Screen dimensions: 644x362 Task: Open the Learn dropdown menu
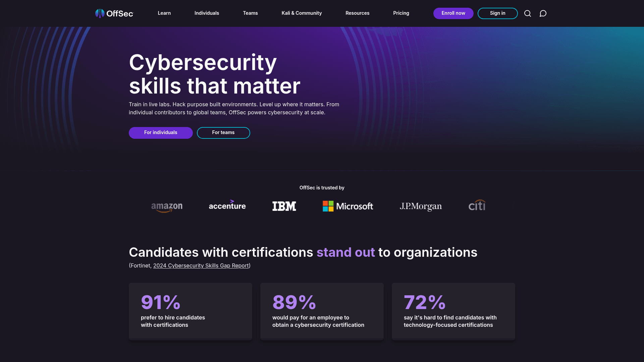pos(164,13)
